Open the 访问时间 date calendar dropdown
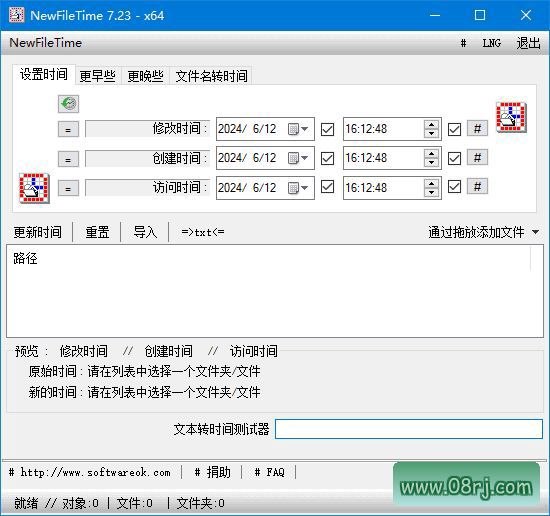Image resolution: width=550 pixels, height=516 pixels. click(x=299, y=188)
